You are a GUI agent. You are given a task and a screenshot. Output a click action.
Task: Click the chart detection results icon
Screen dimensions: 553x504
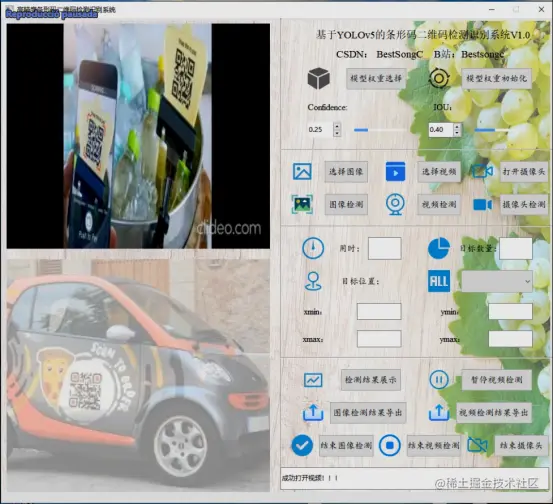313,380
